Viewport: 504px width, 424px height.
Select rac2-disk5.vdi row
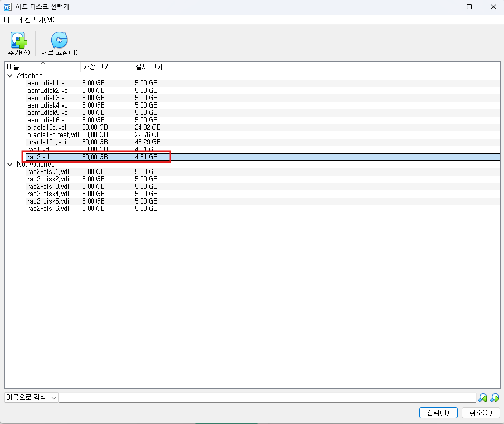click(263, 201)
